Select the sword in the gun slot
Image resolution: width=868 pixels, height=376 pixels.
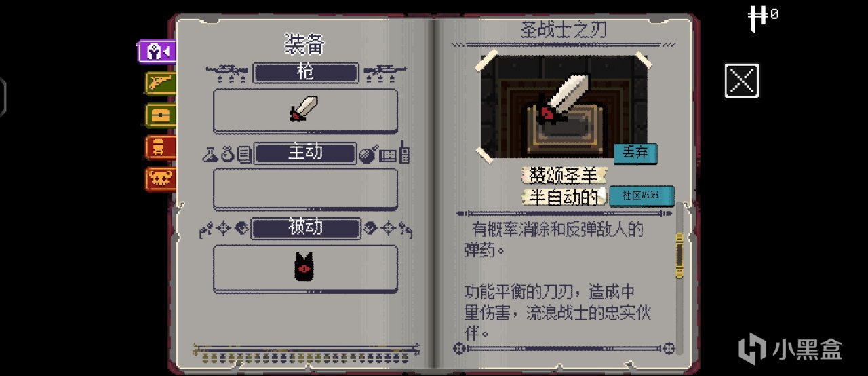pyautogui.click(x=304, y=110)
